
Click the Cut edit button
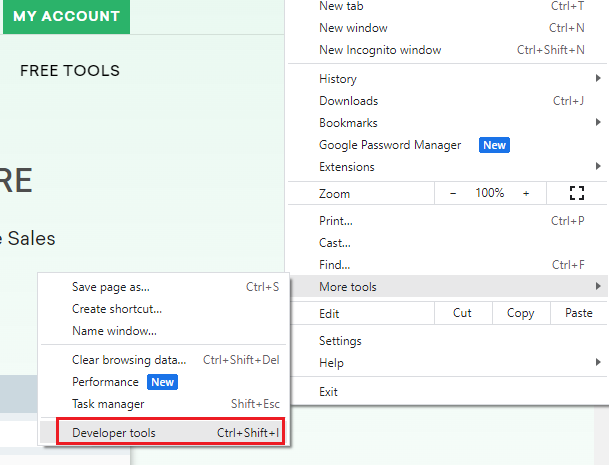click(x=462, y=313)
